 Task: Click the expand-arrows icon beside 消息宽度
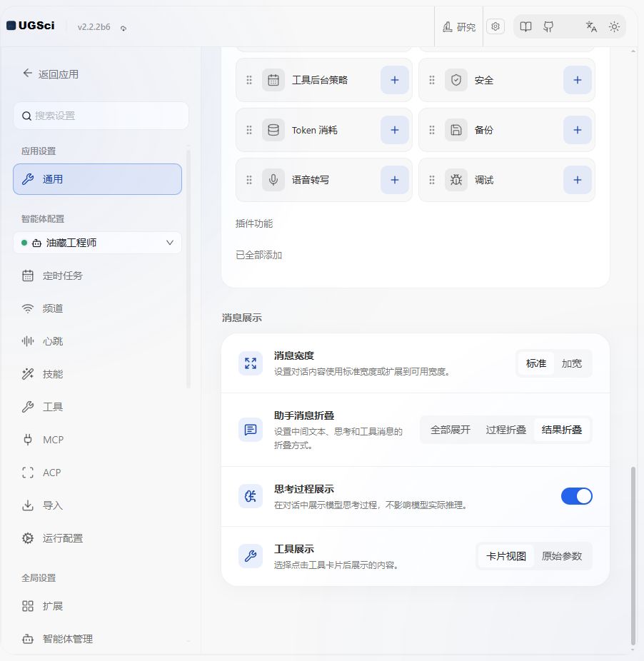[x=251, y=363]
